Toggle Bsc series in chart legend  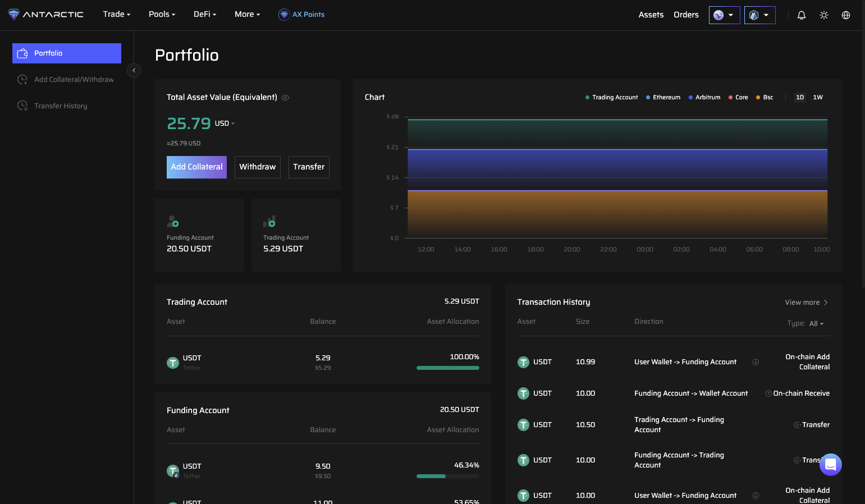coord(765,98)
